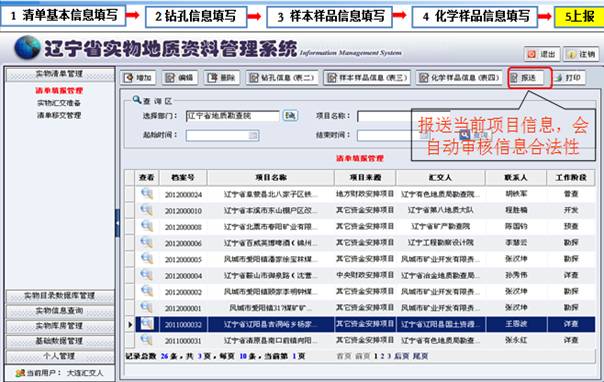
Task: Collapse the left sidebar with the splitter arrow
Action: pyautogui.click(x=117, y=223)
